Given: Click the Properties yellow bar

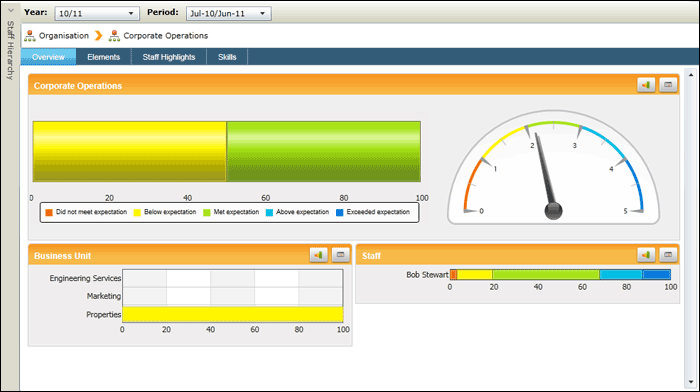Looking at the screenshot, I should (233, 314).
